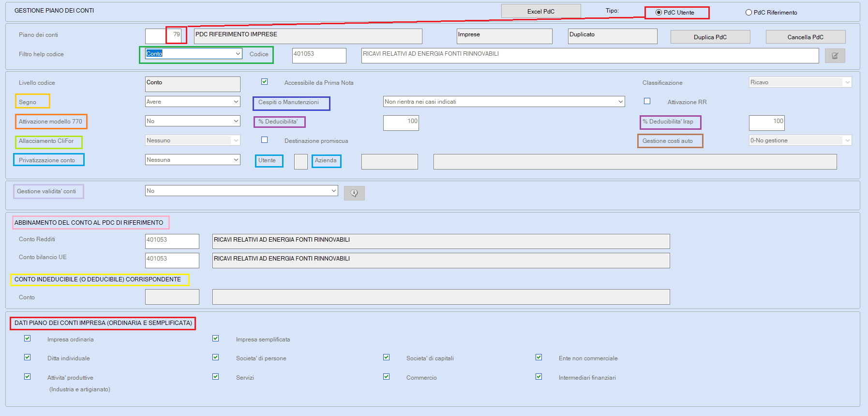Screen dimensions: 868x416
Task: Expand the Cespiti o Manutenzioni dropdown
Action: 504,102
